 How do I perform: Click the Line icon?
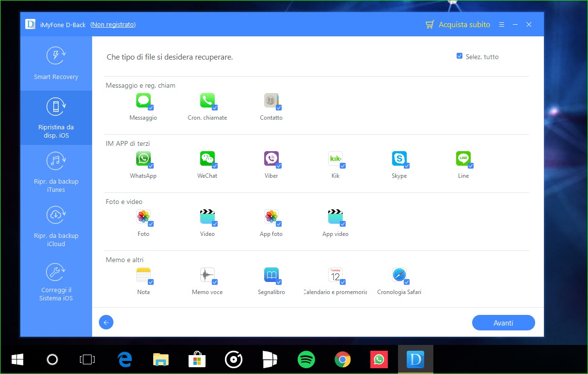(x=463, y=159)
